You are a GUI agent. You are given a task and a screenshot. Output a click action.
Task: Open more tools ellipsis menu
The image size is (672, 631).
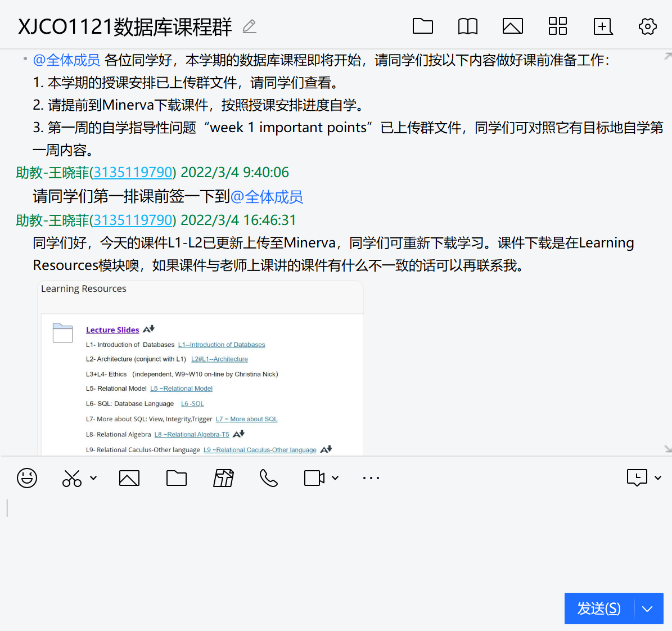click(371, 478)
